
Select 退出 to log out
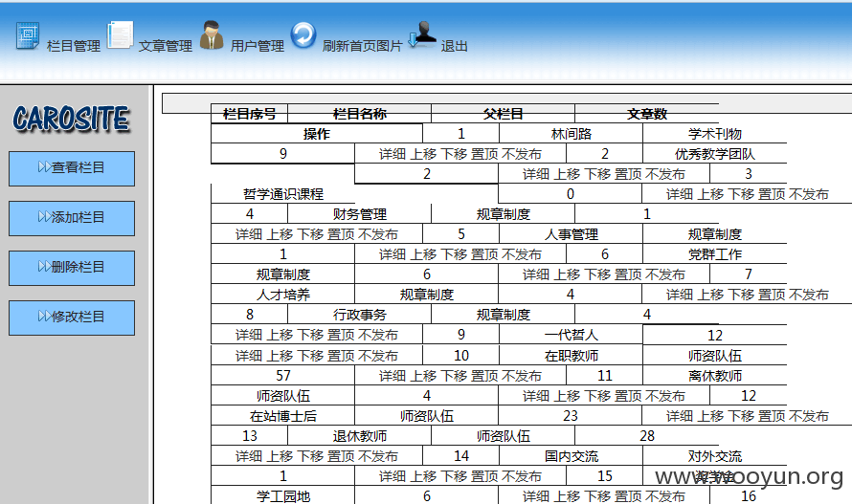coord(455,46)
